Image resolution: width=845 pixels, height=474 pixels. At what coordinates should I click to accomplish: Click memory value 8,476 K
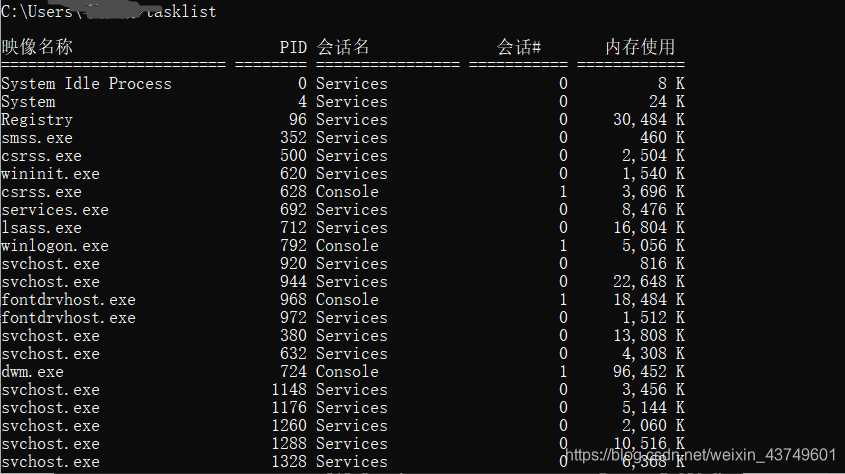click(653, 210)
